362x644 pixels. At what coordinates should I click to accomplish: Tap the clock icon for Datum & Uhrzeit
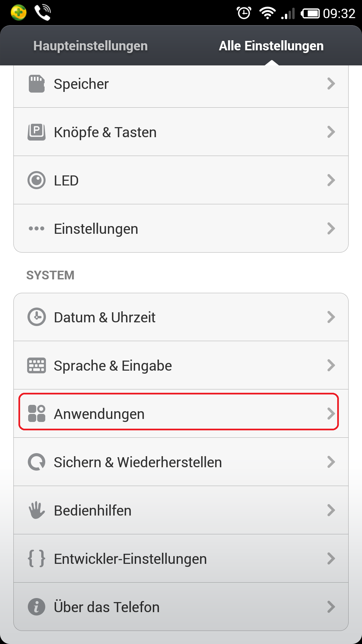(37, 317)
